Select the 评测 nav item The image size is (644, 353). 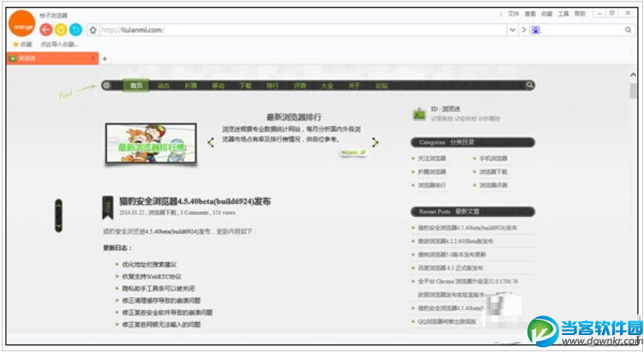(x=300, y=86)
